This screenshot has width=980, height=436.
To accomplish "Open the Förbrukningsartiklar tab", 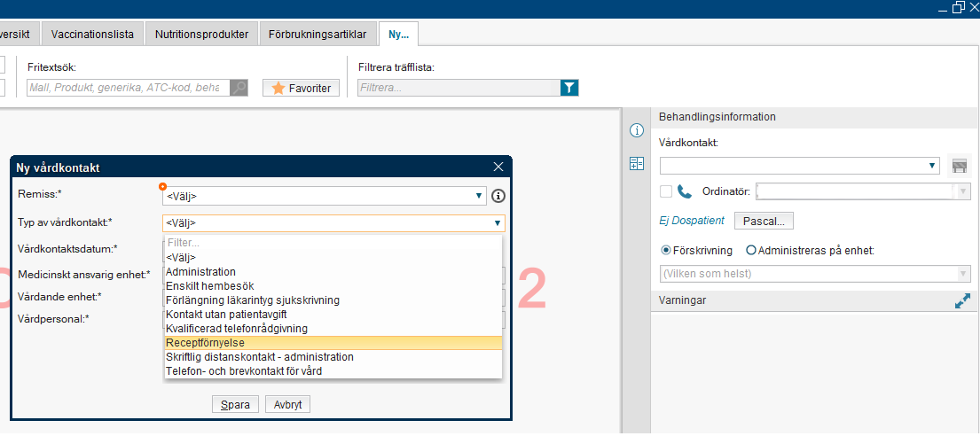I will 318,34.
